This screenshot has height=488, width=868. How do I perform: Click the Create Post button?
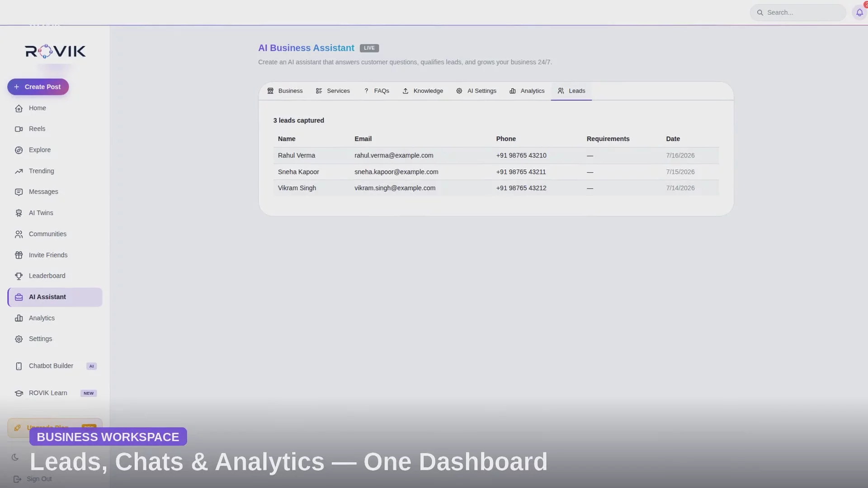point(38,87)
